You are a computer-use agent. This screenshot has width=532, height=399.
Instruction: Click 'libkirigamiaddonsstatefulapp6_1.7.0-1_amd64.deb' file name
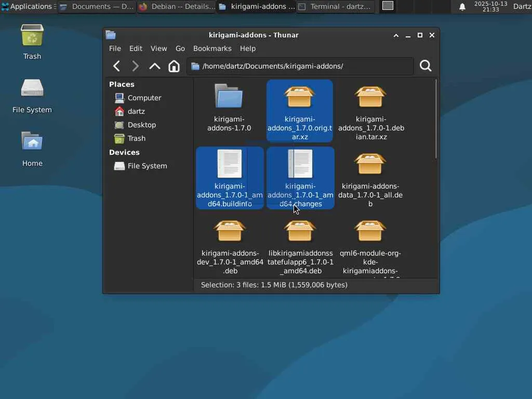[x=300, y=262]
